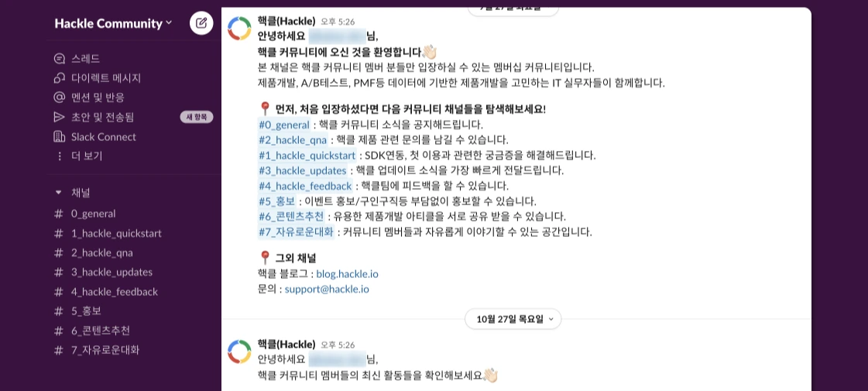Click the compose new message icon
This screenshot has width=868, height=391.
(x=201, y=23)
